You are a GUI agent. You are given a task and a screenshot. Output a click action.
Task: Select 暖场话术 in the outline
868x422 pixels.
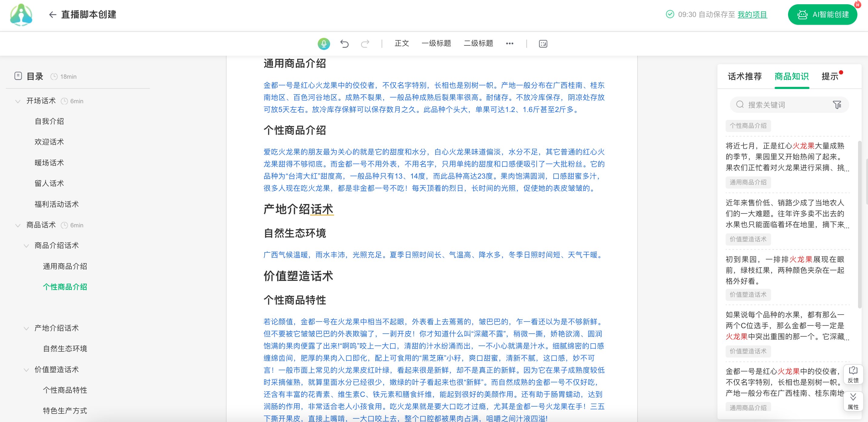(49, 163)
